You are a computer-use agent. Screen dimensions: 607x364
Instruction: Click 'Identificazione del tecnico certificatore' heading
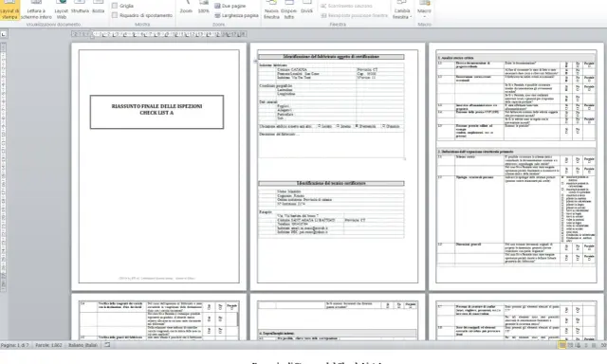click(331, 183)
